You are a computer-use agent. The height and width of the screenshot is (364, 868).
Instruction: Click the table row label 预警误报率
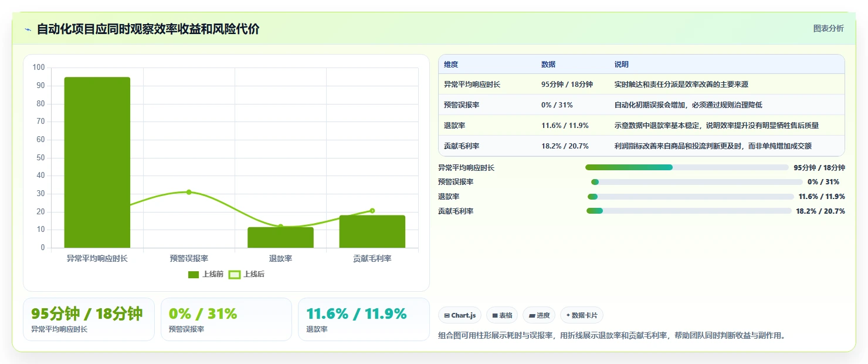pos(462,105)
